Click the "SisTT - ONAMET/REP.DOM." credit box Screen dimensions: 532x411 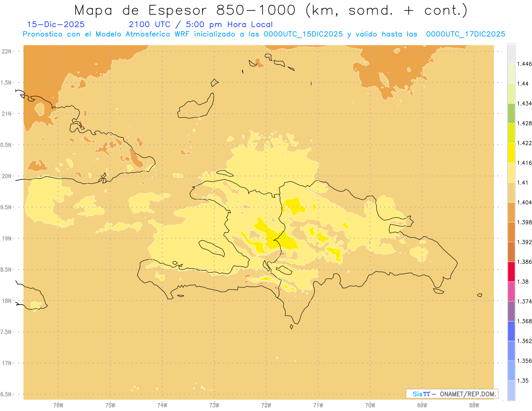point(452,394)
